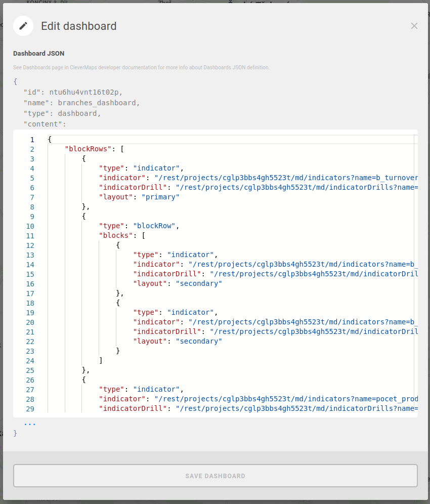Click the "blockRow" type value on line 10
The width and height of the screenshot is (430, 504).
tap(154, 226)
